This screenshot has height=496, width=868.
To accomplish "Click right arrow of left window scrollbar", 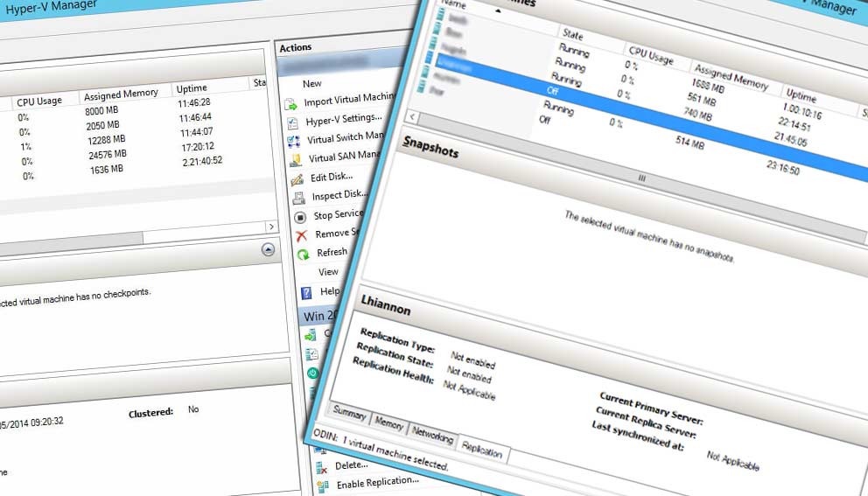I will (271, 227).
